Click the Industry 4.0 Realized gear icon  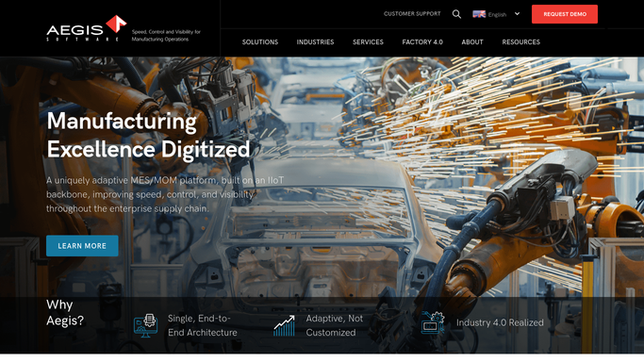click(433, 323)
